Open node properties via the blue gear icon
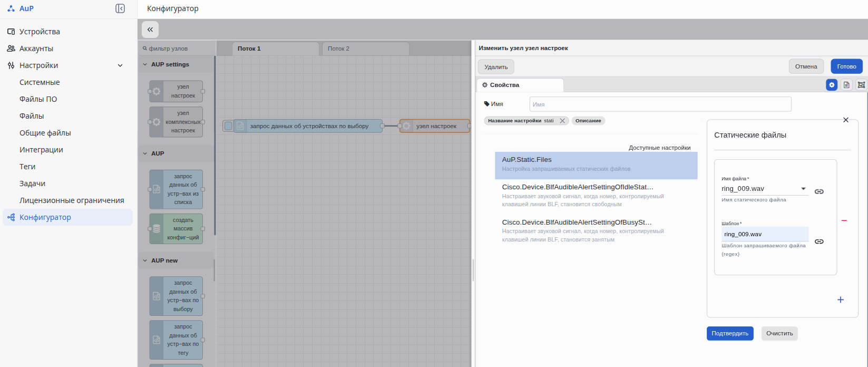This screenshot has height=367, width=868. point(832,84)
